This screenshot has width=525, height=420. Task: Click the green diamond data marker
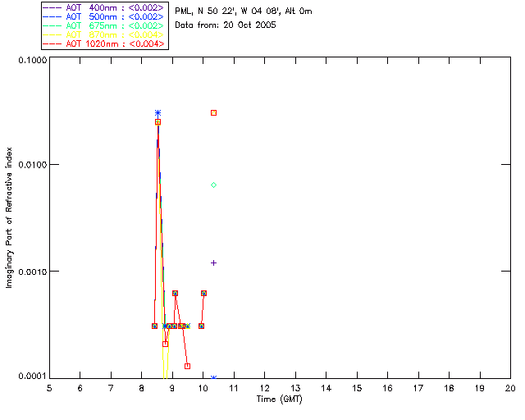[x=213, y=185]
